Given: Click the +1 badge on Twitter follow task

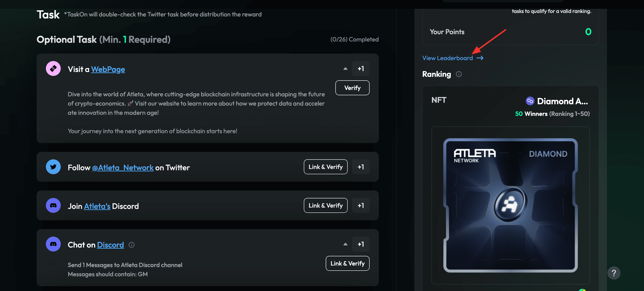Looking at the screenshot, I should [x=361, y=167].
